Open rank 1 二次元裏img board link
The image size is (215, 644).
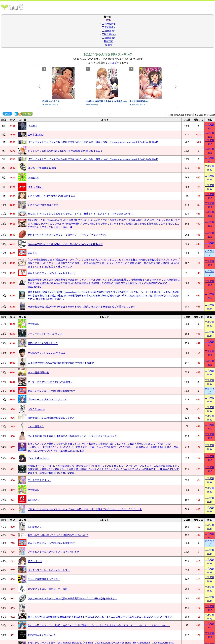coord(209,126)
